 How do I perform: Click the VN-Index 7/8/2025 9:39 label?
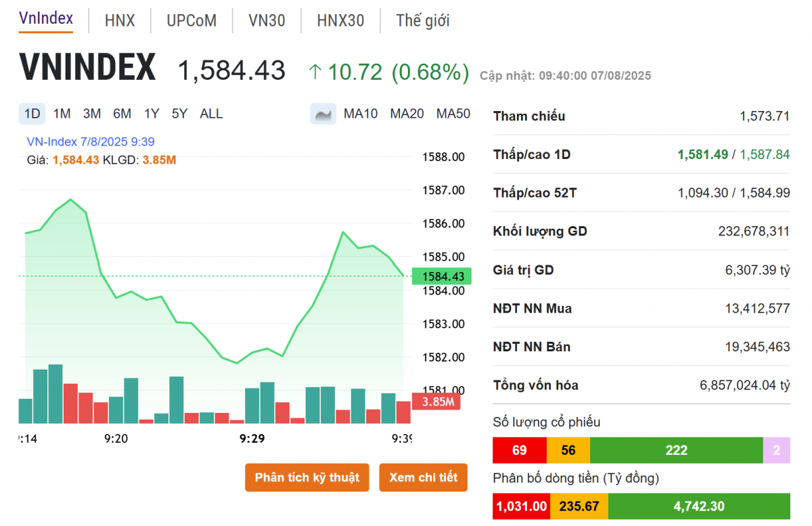91,141
